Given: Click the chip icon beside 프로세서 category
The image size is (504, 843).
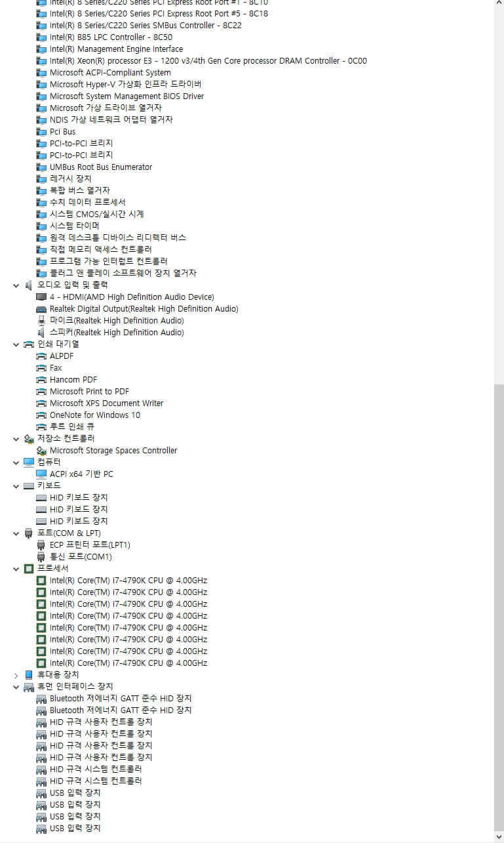Looking at the screenshot, I should (x=28, y=568).
